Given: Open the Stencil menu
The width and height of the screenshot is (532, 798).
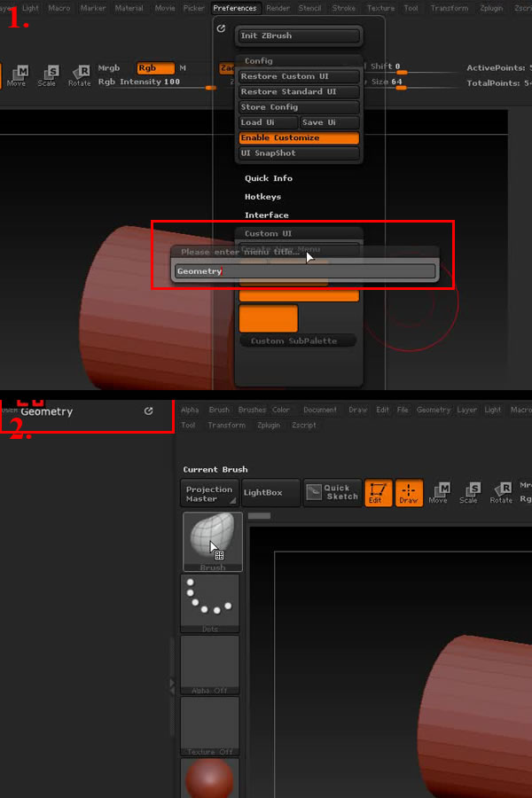Looking at the screenshot, I should click(309, 8).
